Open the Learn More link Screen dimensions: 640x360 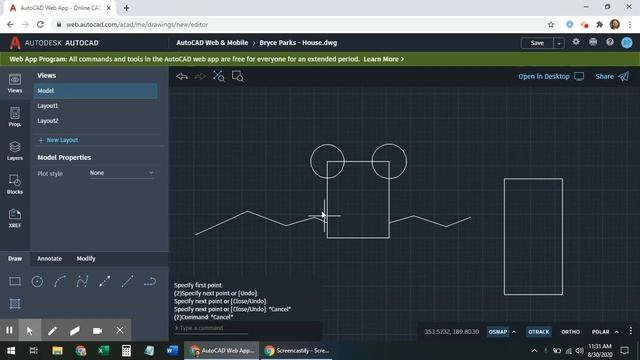tap(383, 59)
